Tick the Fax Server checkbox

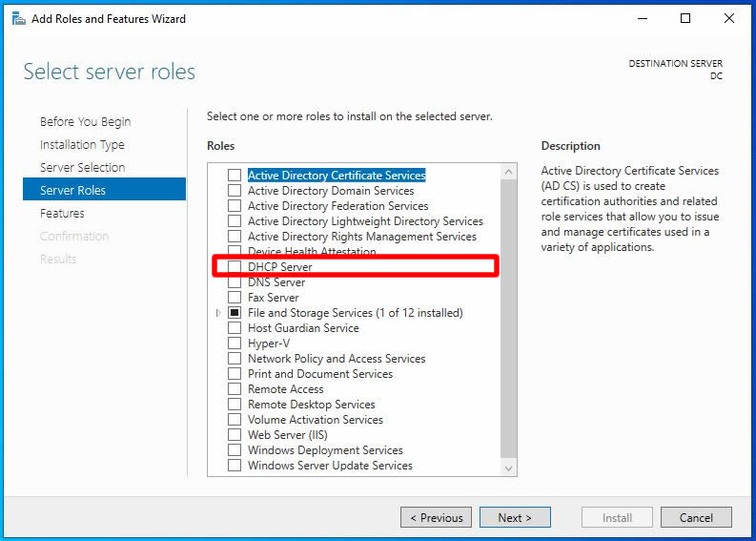[235, 298]
